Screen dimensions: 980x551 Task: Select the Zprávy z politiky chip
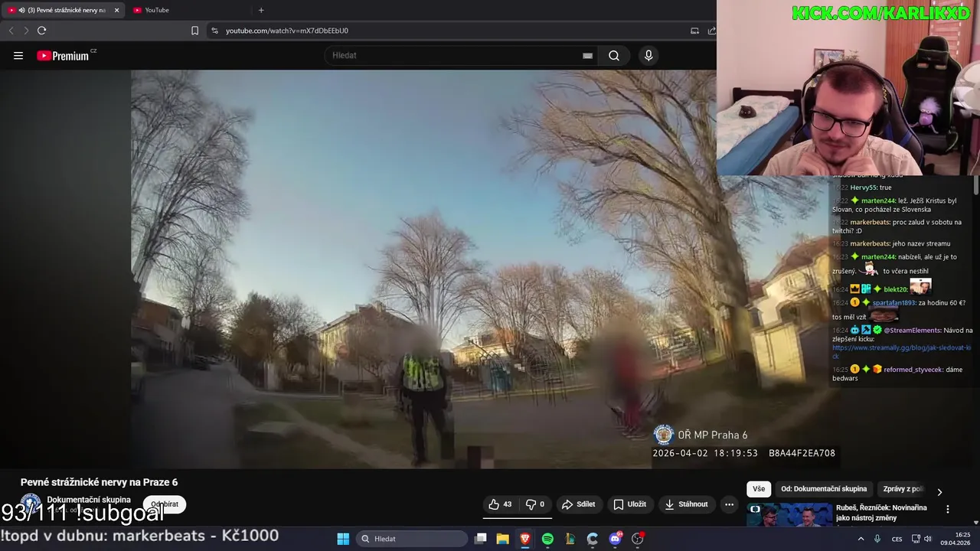(903, 489)
